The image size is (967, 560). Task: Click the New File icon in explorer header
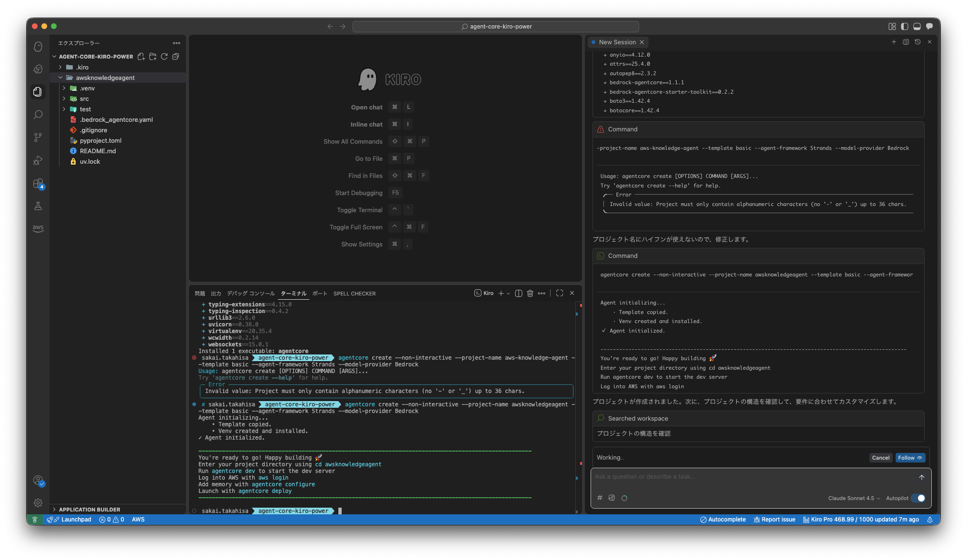pyautogui.click(x=141, y=57)
